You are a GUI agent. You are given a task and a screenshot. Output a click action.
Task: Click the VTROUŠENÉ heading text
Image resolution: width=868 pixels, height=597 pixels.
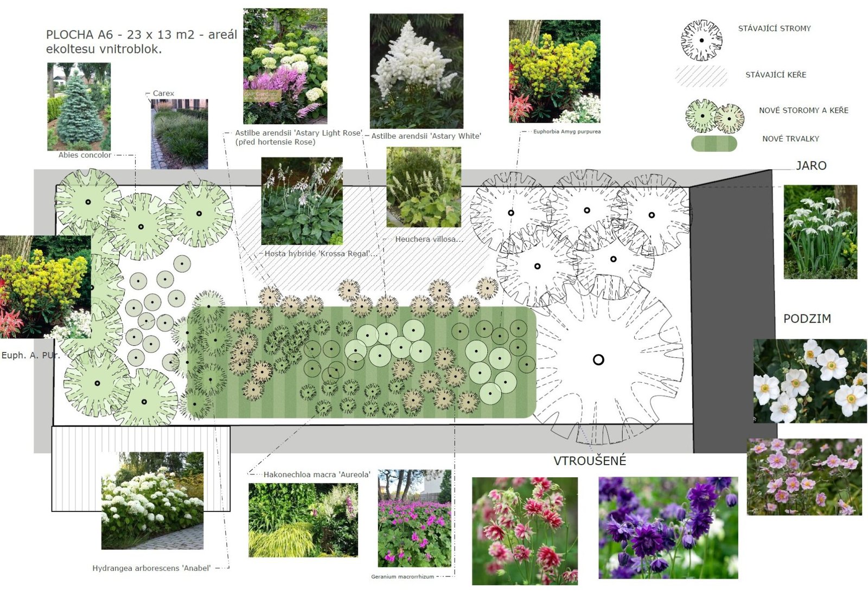(589, 461)
